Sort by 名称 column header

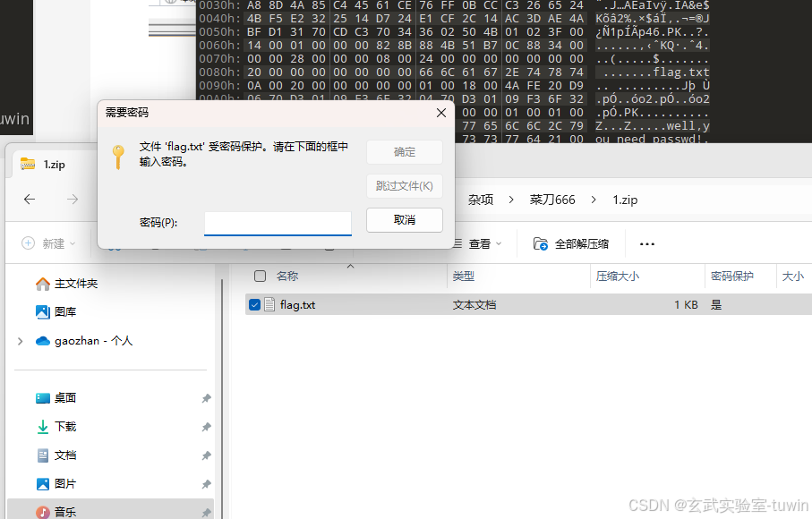click(x=286, y=277)
